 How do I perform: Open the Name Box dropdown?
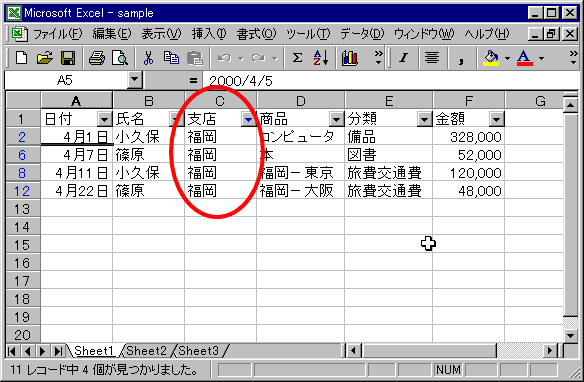[x=134, y=80]
